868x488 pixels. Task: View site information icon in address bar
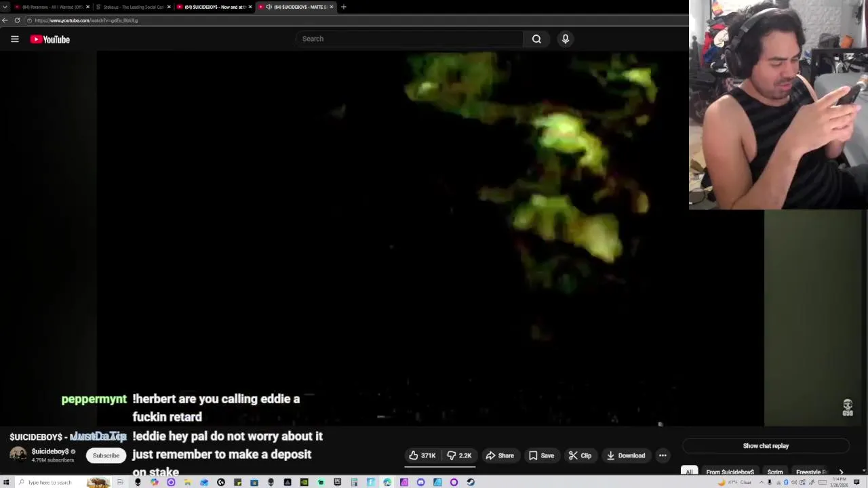[29, 20]
